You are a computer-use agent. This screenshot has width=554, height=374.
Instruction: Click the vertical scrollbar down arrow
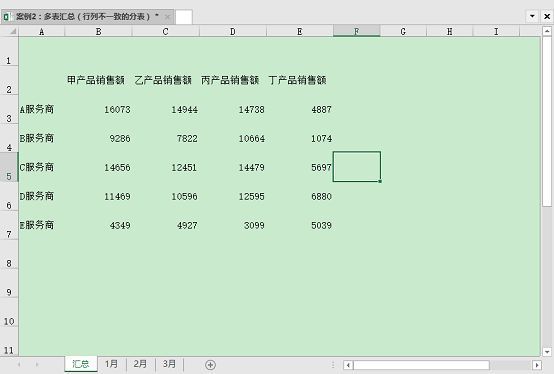(547, 352)
